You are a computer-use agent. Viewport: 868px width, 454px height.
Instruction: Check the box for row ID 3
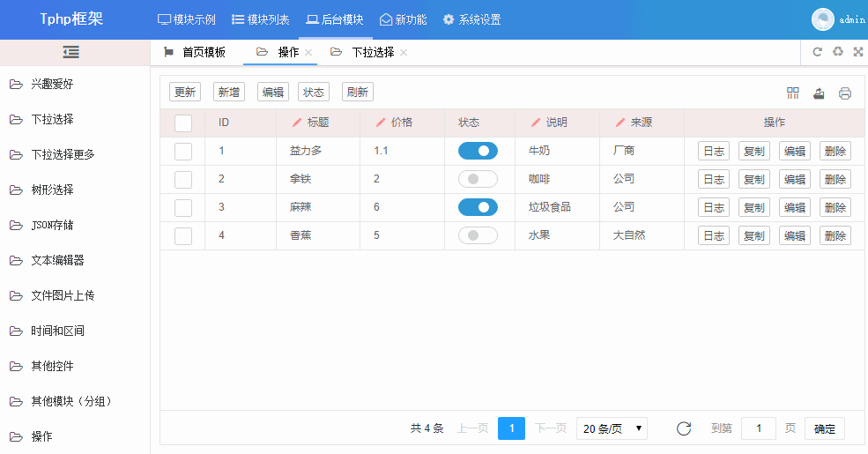[183, 208]
